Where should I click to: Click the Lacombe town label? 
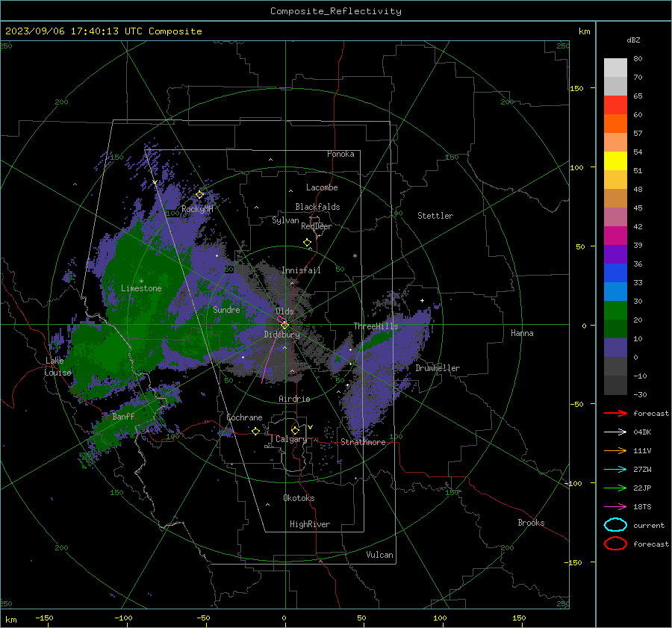point(322,187)
